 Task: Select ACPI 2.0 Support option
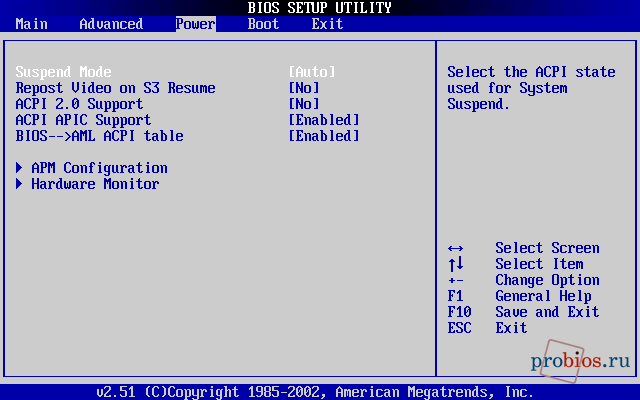tap(80, 104)
